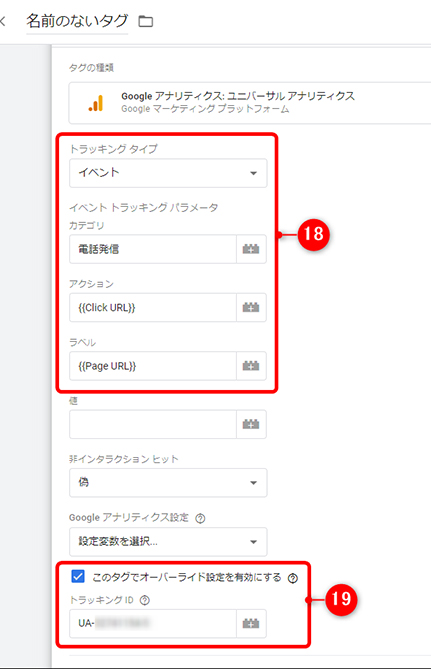Select the Google アナリティクス tag type card
Viewport: 431px width, 669px height.
[x=250, y=102]
